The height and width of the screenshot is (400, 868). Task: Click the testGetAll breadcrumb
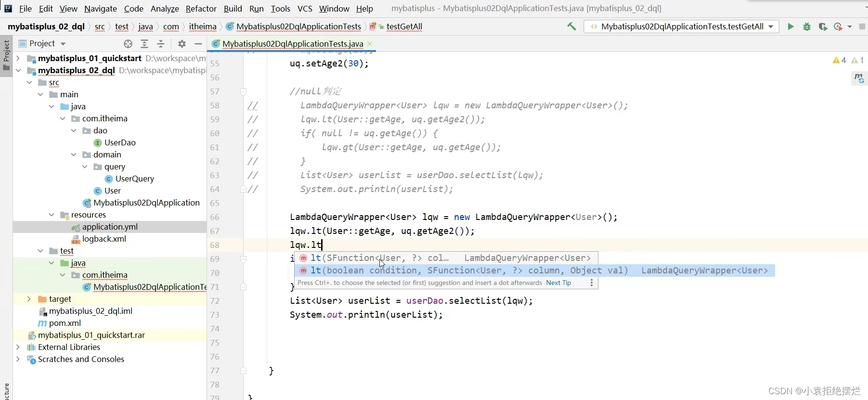coord(404,26)
